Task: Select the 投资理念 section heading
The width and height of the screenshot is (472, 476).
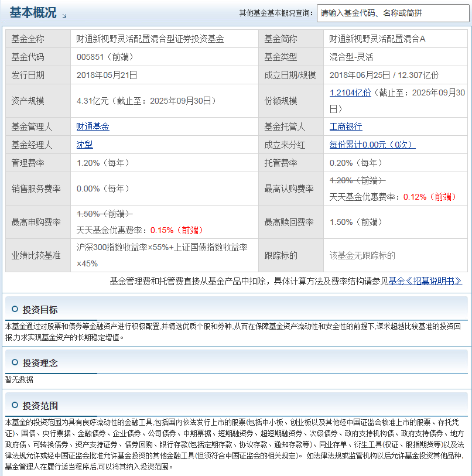Action: (40, 363)
